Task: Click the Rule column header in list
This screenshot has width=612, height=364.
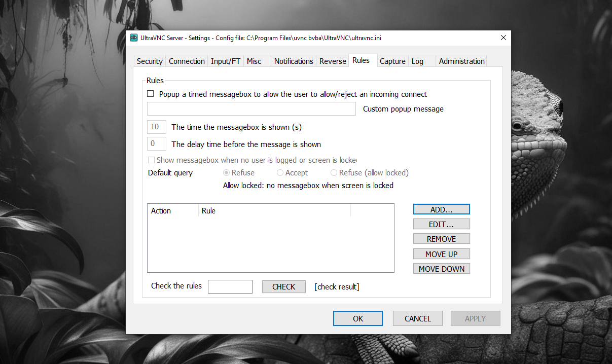Action: (x=274, y=211)
